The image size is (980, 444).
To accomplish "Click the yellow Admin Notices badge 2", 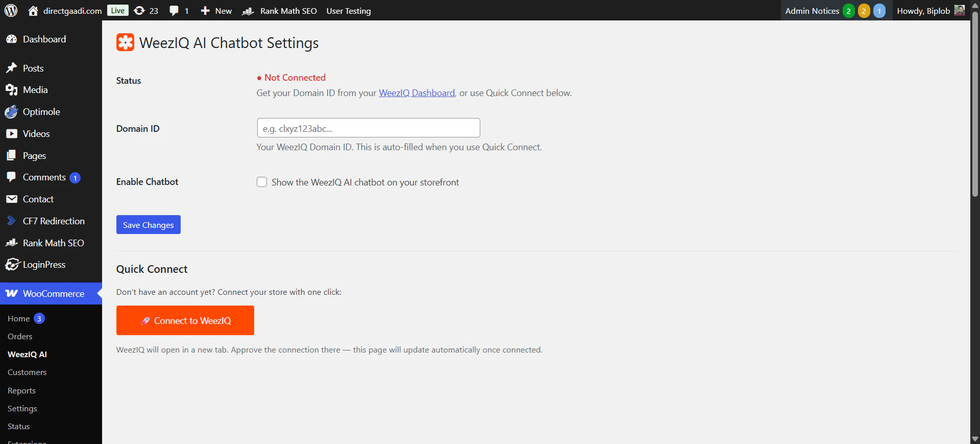I will (x=864, y=11).
